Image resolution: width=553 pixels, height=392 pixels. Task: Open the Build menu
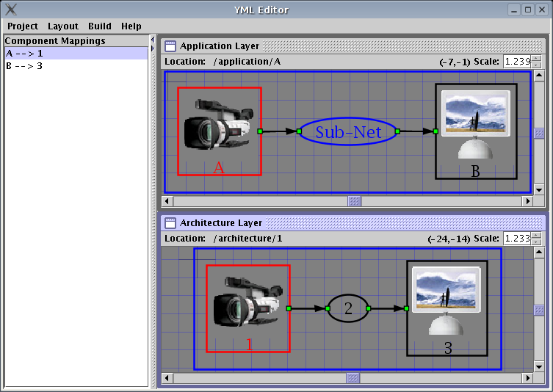point(100,26)
